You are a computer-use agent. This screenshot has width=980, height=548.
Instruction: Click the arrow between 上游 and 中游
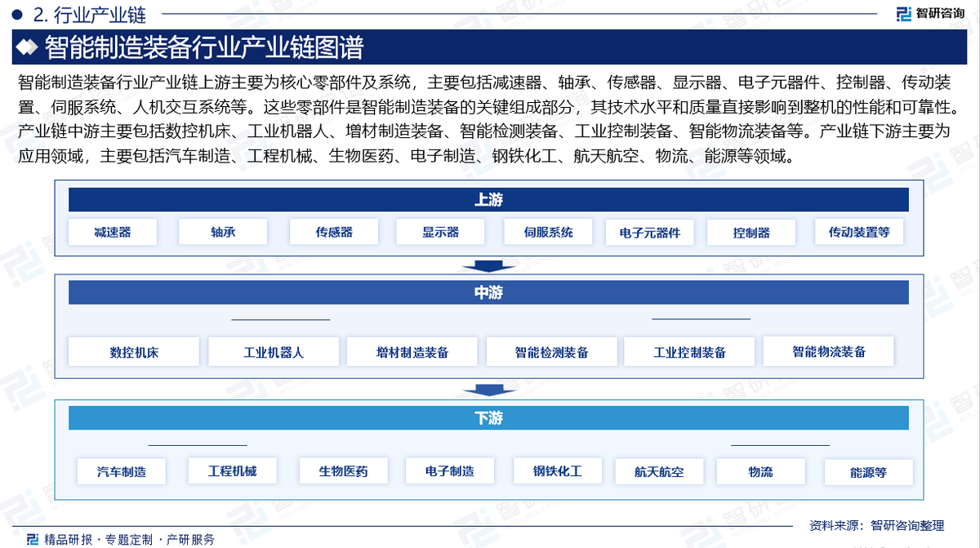pos(489,265)
